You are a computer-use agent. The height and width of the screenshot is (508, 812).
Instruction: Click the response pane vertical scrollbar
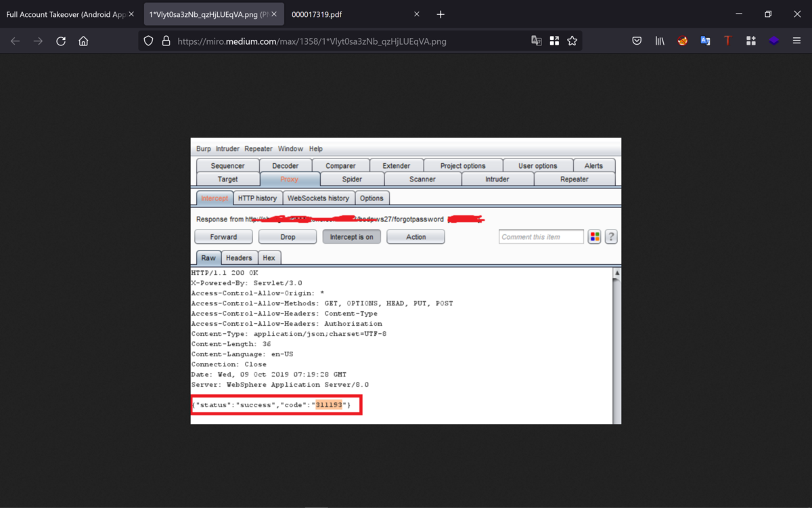tap(616, 345)
